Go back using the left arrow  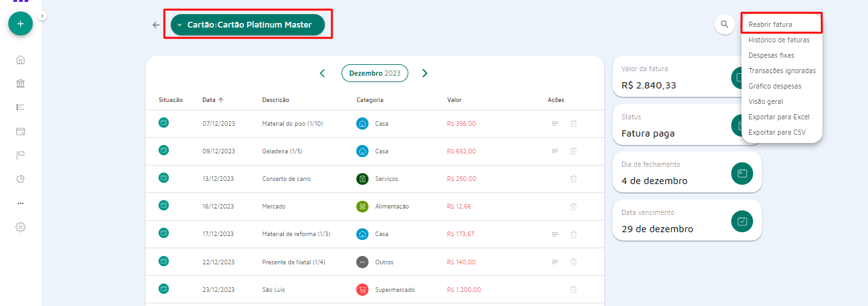coord(156,25)
